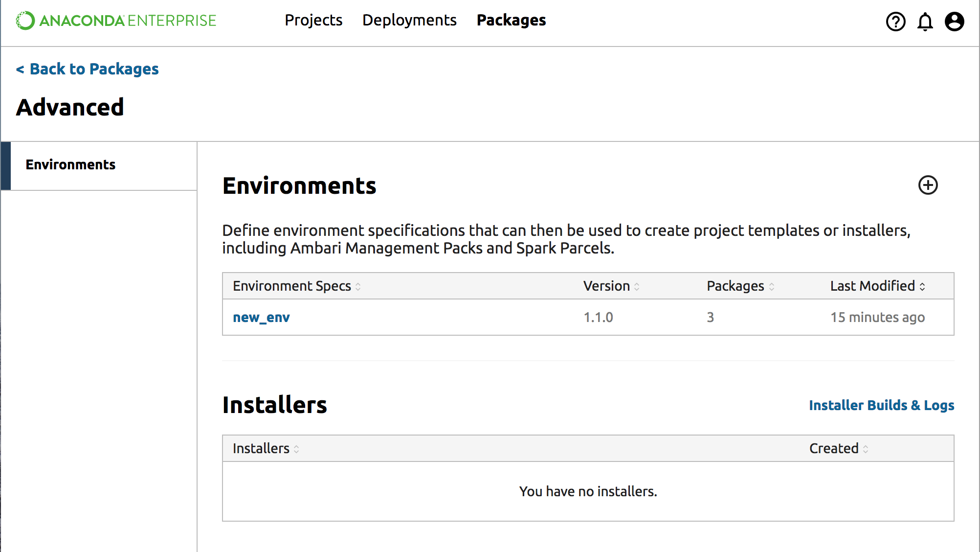This screenshot has width=980, height=552.
Task: Open the user account avatar menu
Action: [954, 22]
